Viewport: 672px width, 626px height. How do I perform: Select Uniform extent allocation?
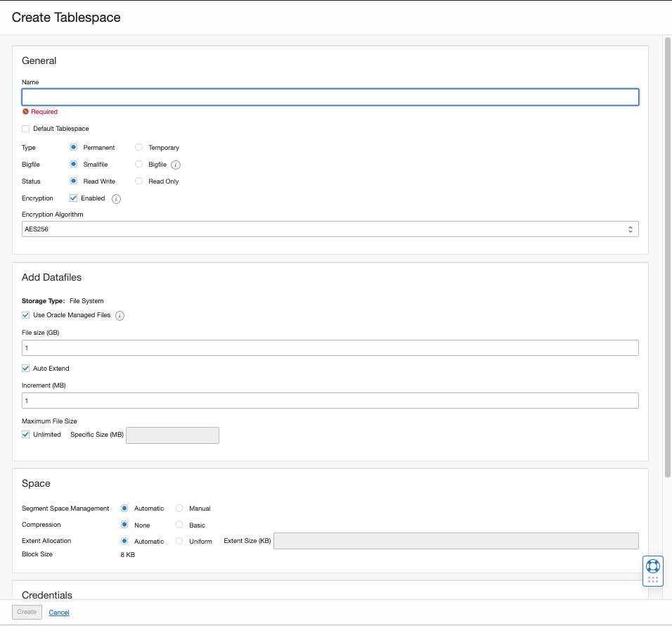click(179, 542)
